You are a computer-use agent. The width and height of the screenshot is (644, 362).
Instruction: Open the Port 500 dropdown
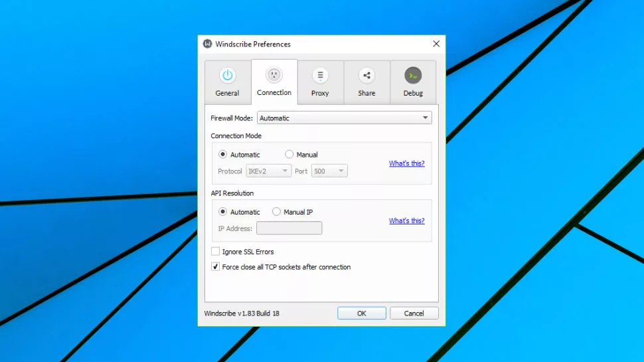329,171
